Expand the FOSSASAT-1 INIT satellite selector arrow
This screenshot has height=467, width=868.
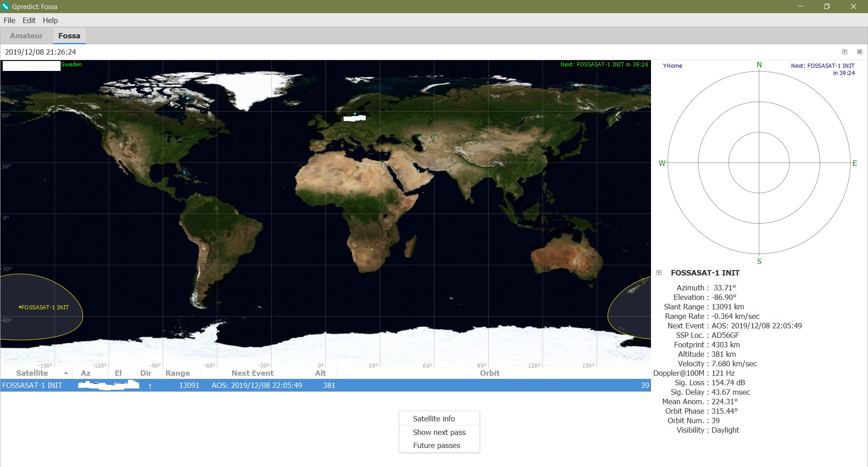tap(659, 273)
